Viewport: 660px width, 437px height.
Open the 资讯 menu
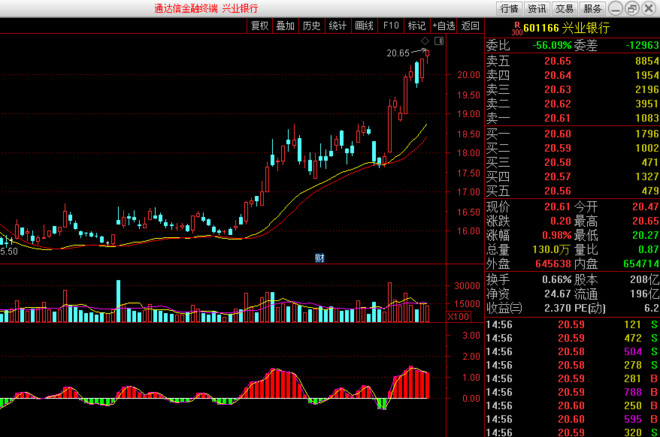(537, 8)
